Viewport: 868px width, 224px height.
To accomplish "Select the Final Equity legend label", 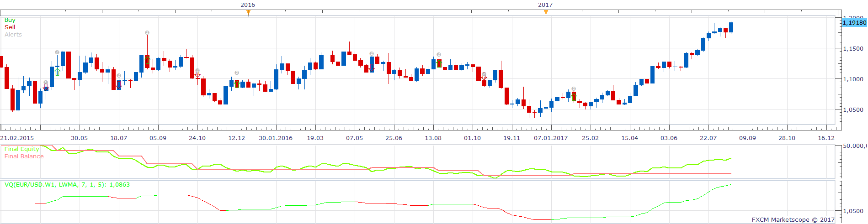I will point(22,149).
